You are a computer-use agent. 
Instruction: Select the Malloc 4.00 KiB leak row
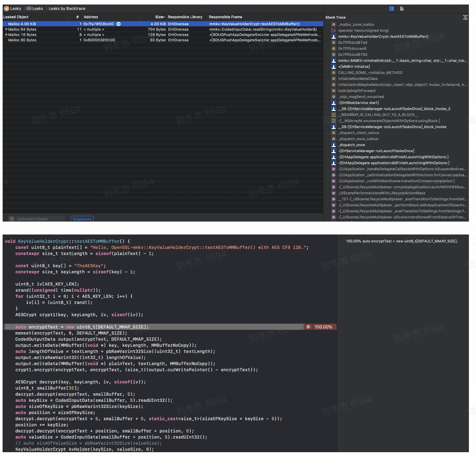163,24
